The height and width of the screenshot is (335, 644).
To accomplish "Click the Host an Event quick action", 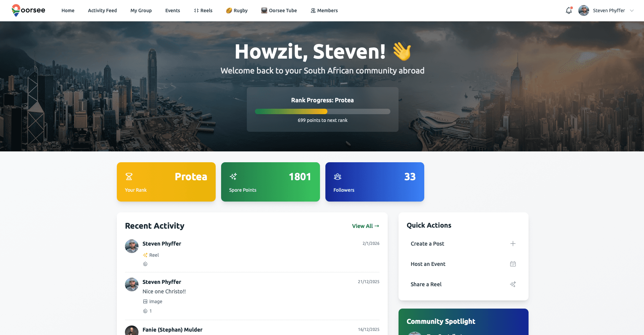I will (463, 264).
